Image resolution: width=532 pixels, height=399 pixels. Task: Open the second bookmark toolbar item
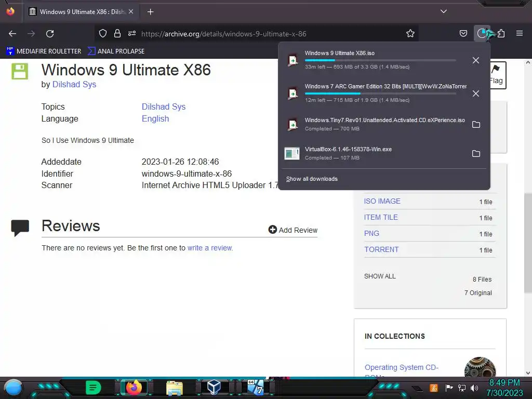tap(116, 51)
